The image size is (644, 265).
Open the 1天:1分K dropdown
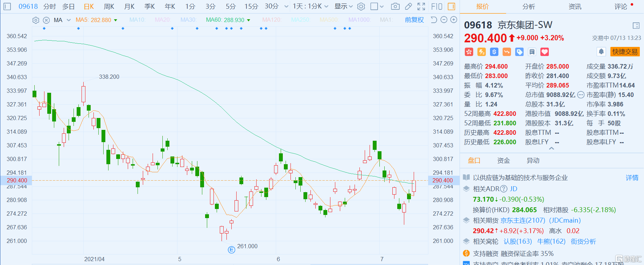pos(311,6)
